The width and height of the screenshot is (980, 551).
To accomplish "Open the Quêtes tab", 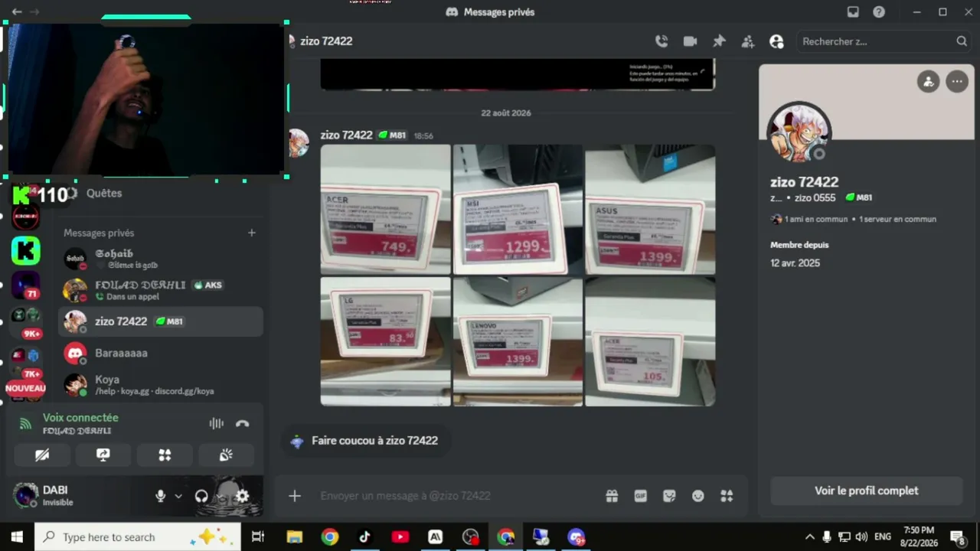I will (x=104, y=193).
